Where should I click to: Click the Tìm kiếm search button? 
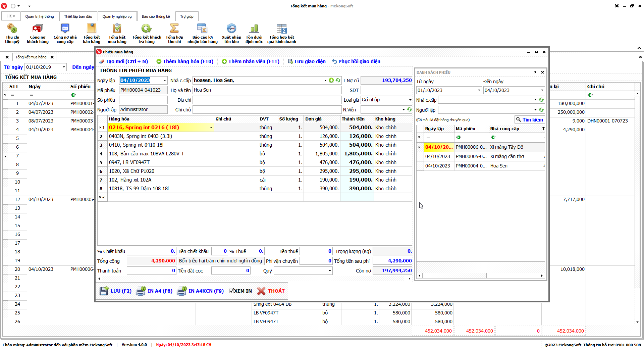point(529,120)
